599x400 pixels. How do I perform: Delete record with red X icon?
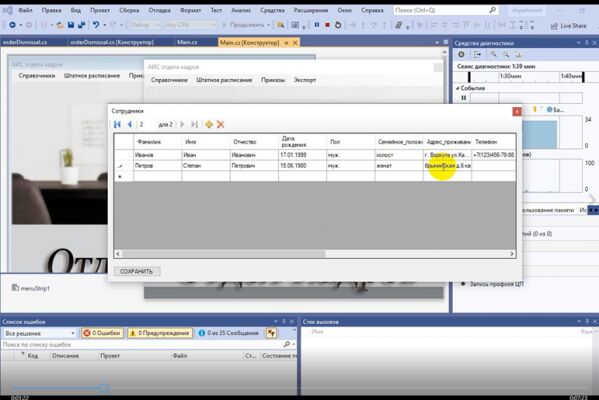(220, 124)
